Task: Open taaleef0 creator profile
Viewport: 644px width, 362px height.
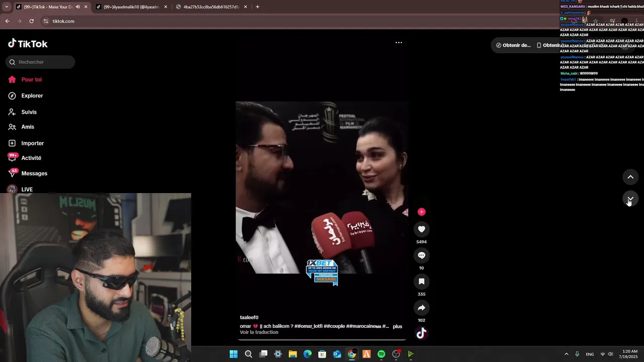Action: (x=249, y=317)
